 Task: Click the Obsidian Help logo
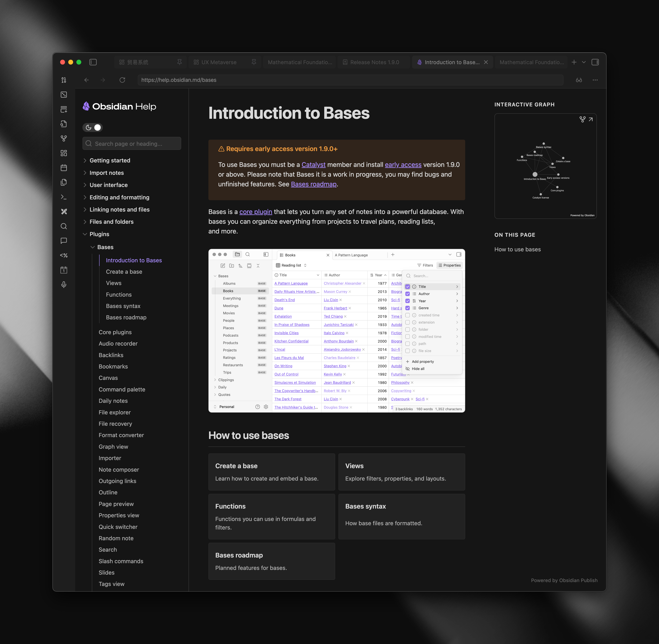119,107
